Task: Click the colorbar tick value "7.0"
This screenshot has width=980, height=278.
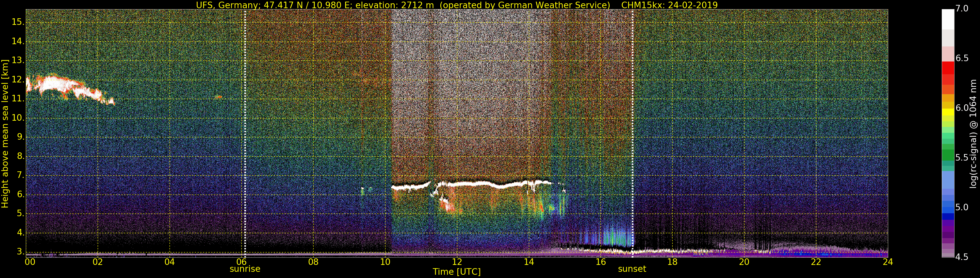Action: point(962,9)
